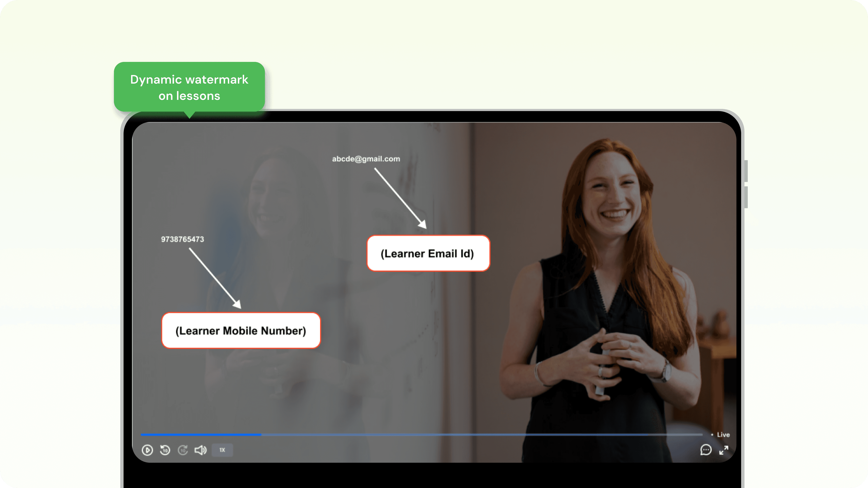Click the blue played portion of the progress bar
The width and height of the screenshot is (868, 488).
click(201, 435)
